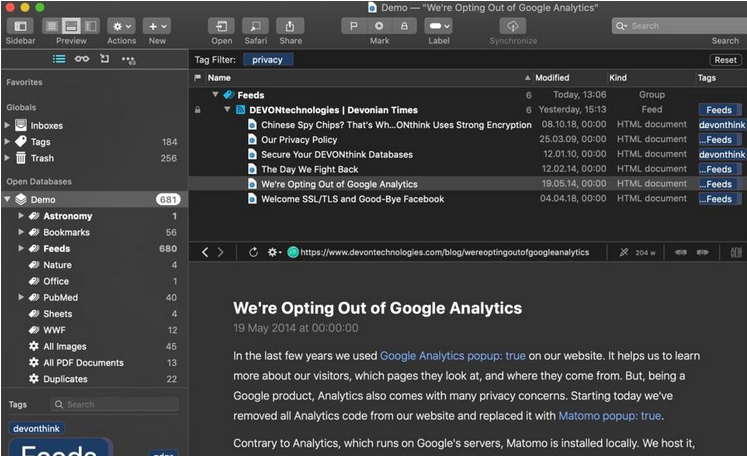
Task: Select the sidebar extras dots icon
Action: [x=128, y=60]
